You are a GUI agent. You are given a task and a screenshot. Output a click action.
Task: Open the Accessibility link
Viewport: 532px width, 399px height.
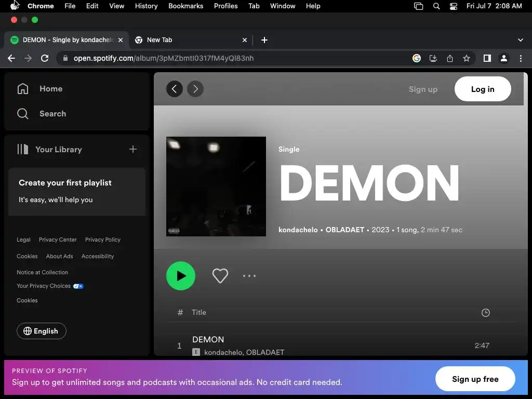pyautogui.click(x=98, y=256)
